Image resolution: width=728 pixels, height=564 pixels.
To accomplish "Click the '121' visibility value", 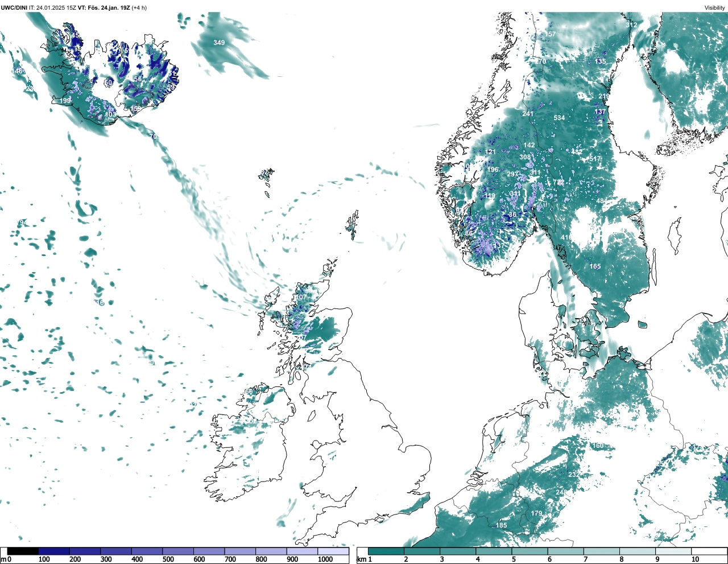I will pyautogui.click(x=490, y=152).
